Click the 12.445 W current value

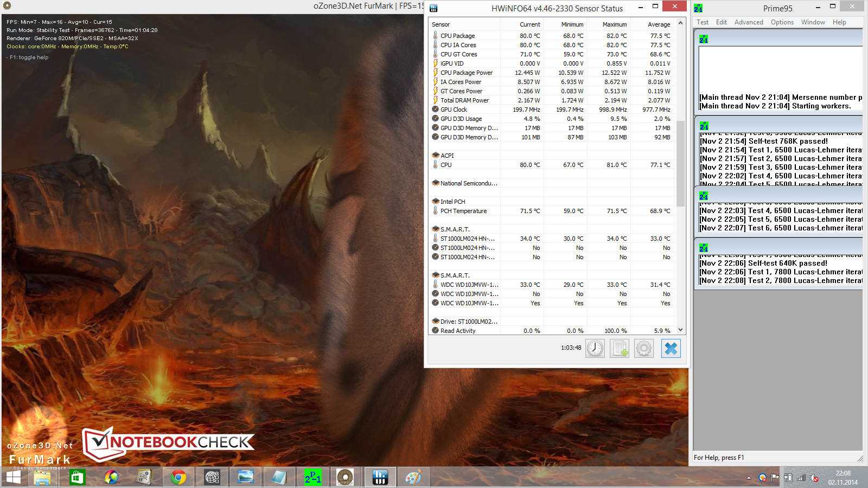(527, 73)
